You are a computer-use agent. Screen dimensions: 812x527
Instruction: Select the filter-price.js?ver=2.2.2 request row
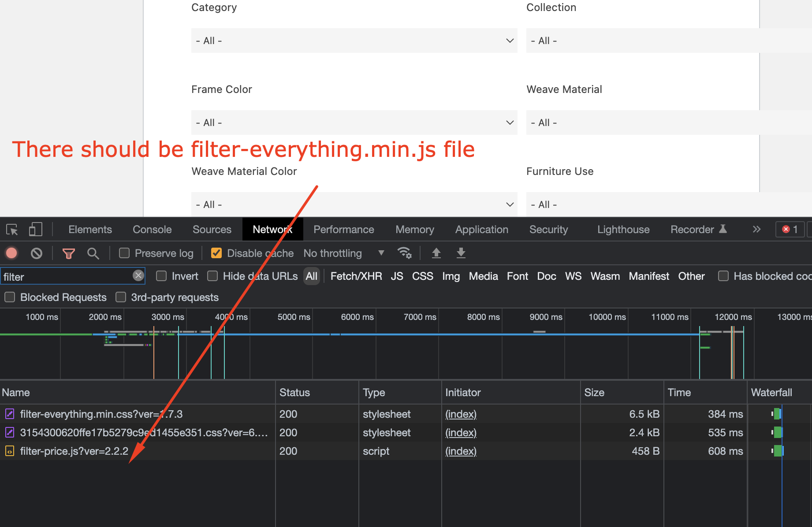[x=406, y=451]
